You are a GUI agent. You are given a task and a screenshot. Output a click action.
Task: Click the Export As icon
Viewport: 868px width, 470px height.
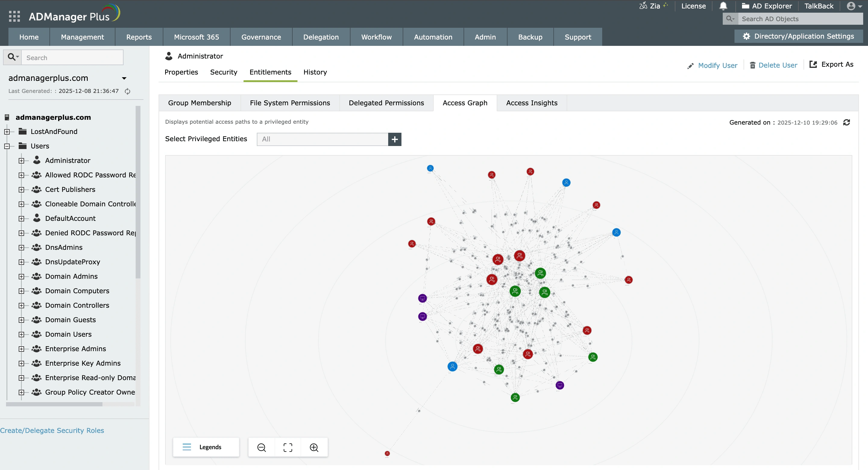pyautogui.click(x=813, y=64)
